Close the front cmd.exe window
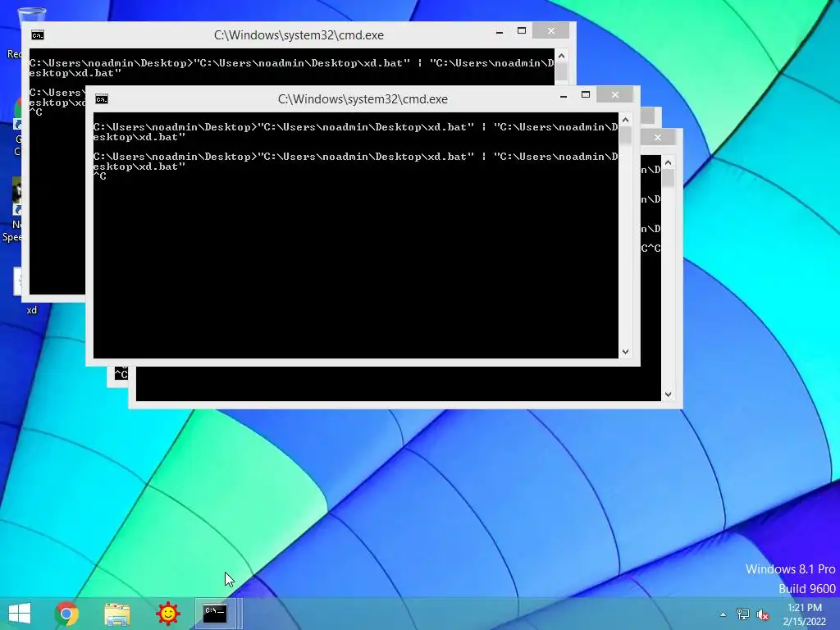This screenshot has width=840, height=630. pyautogui.click(x=615, y=95)
